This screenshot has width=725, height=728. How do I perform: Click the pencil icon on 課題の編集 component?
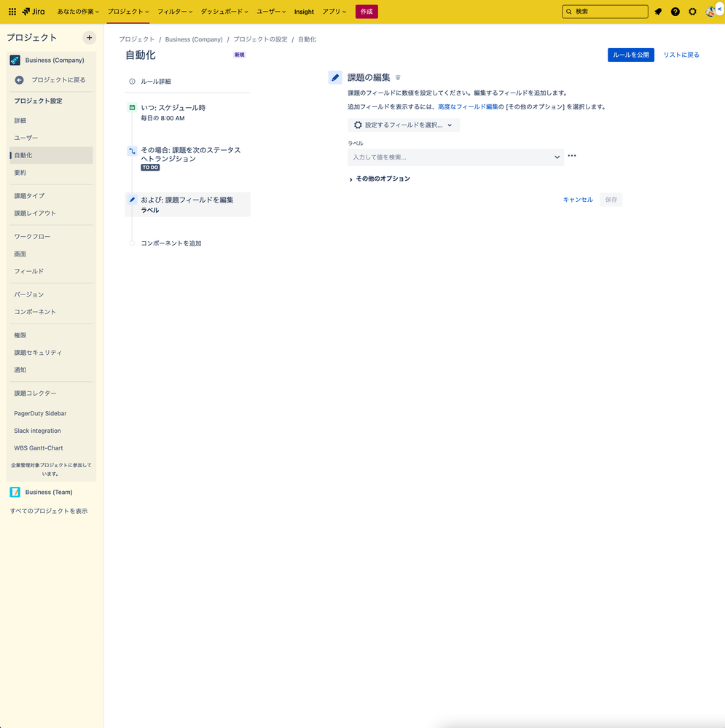[x=334, y=77]
